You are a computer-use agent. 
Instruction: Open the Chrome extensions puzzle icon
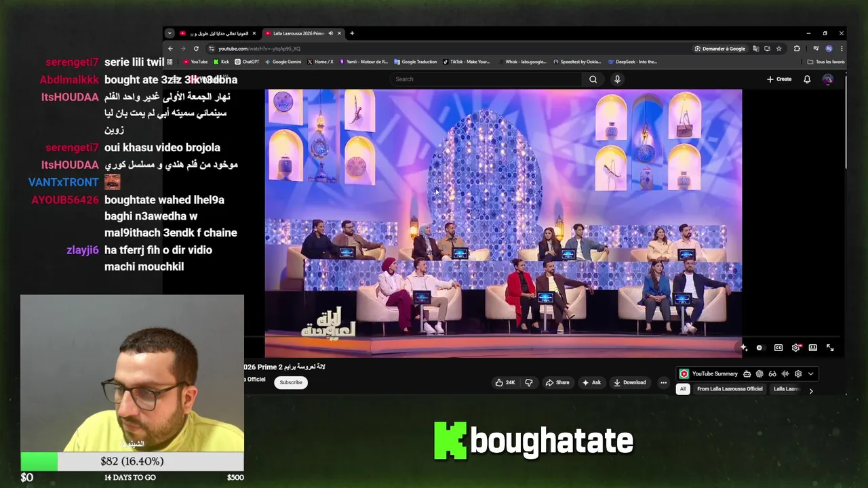(x=797, y=49)
